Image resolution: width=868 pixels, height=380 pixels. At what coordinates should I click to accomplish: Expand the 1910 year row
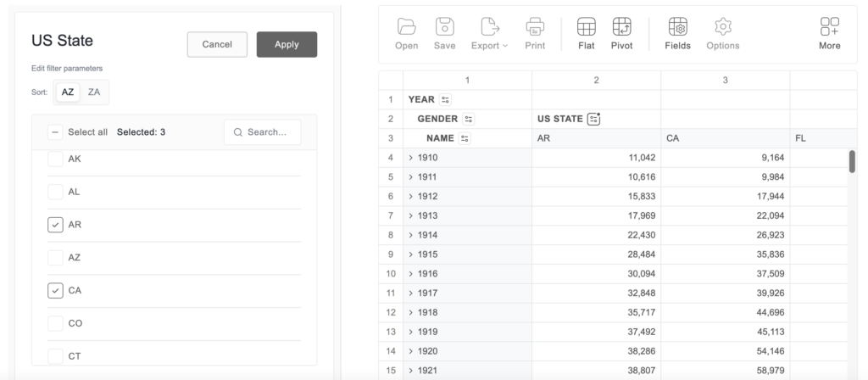411,158
